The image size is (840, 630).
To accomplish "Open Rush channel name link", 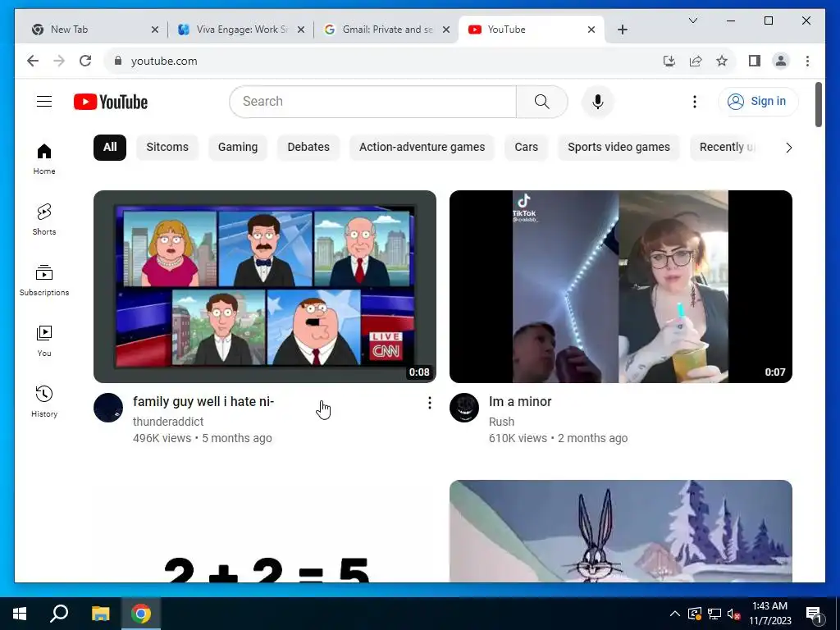I will click(x=501, y=422).
